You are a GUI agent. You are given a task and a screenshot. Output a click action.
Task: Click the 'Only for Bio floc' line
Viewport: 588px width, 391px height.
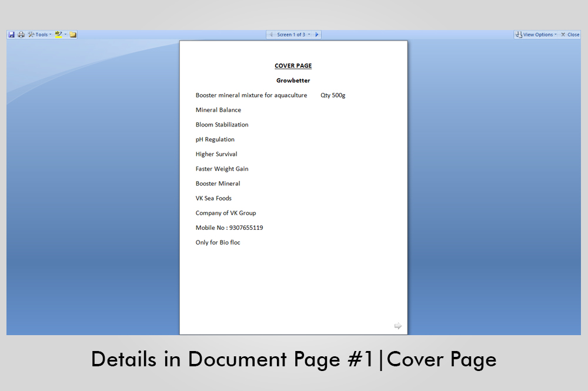click(218, 243)
